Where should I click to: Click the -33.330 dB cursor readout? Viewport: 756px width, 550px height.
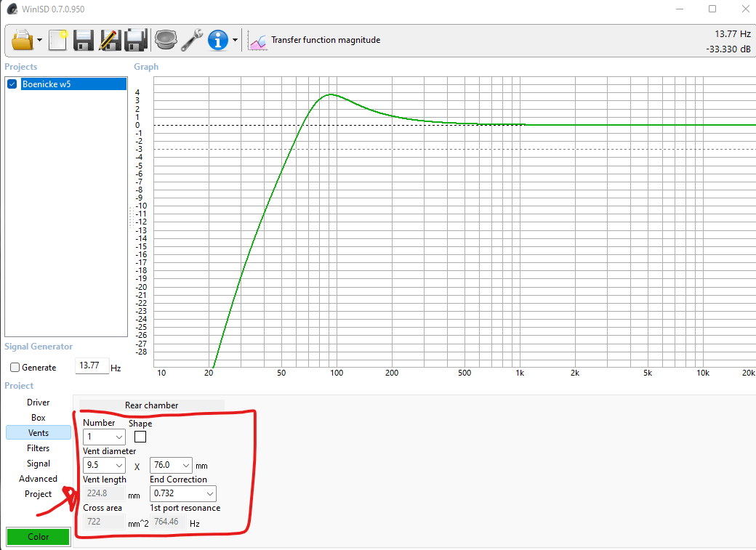[728, 49]
